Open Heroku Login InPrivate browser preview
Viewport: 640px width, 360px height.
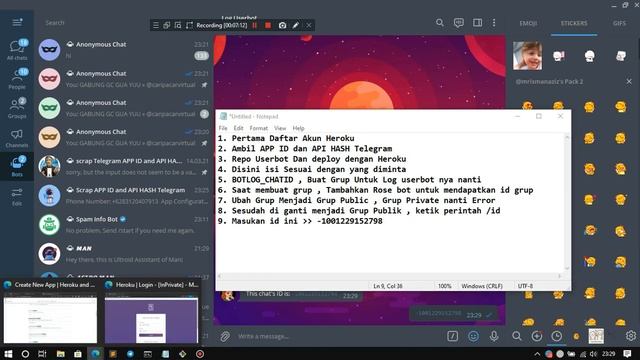click(x=151, y=313)
